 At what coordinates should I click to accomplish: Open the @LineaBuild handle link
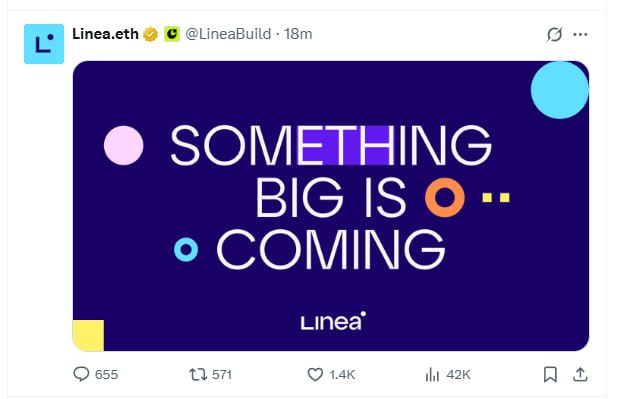point(228,34)
